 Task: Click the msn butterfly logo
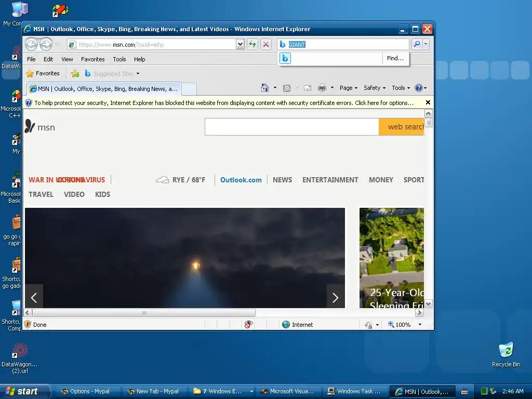(x=39, y=127)
